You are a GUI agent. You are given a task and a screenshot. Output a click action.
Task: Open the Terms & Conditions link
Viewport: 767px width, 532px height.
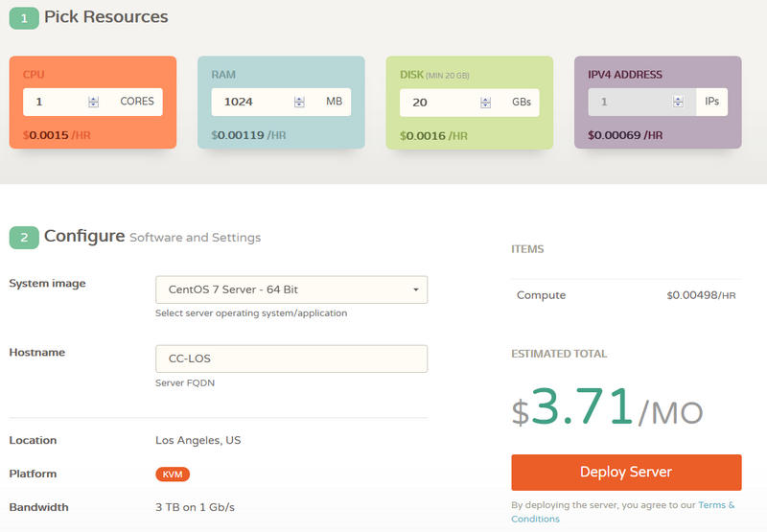[715, 505]
